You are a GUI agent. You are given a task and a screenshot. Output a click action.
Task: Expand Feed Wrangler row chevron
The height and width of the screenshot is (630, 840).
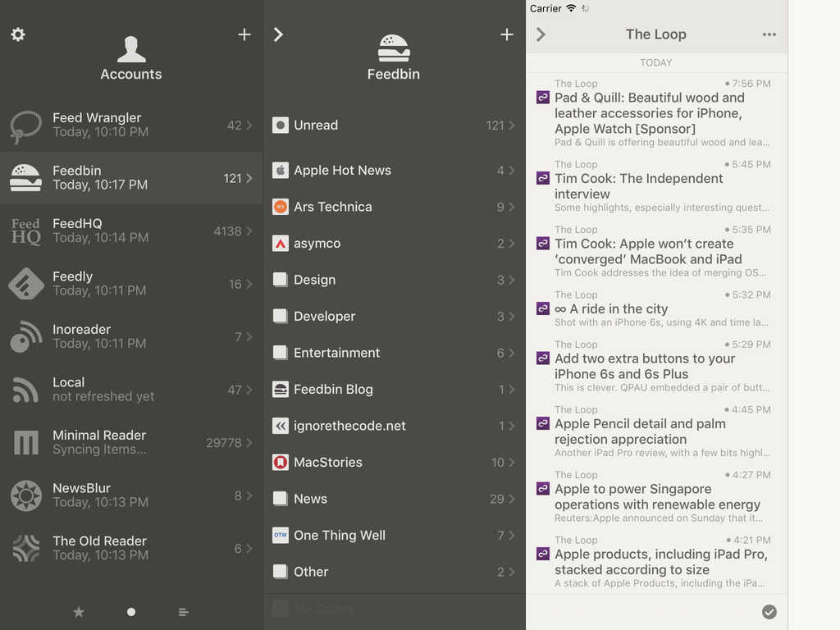249,126
